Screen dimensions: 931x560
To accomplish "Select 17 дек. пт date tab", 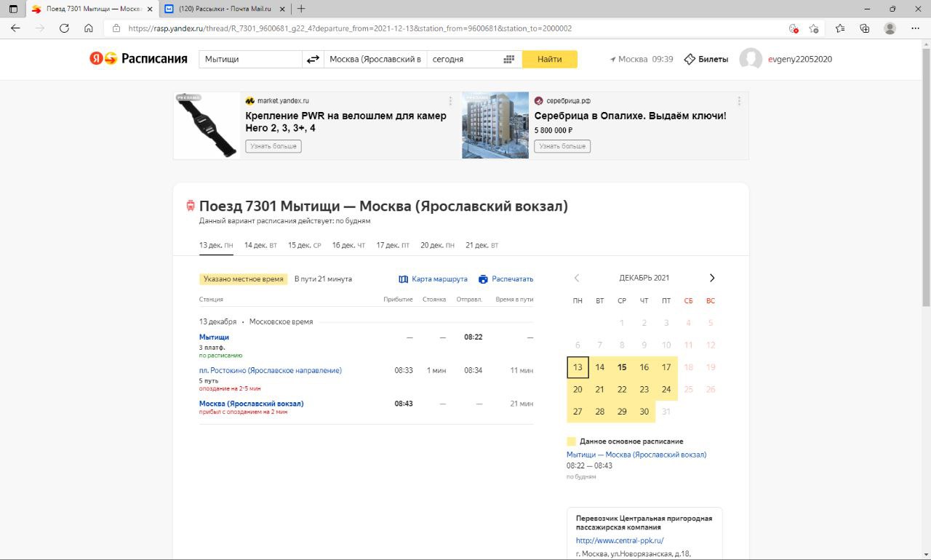I will pos(393,246).
